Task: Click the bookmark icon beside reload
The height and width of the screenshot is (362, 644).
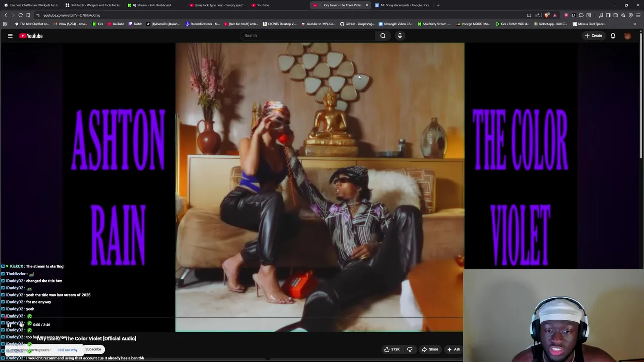Action: [28, 15]
